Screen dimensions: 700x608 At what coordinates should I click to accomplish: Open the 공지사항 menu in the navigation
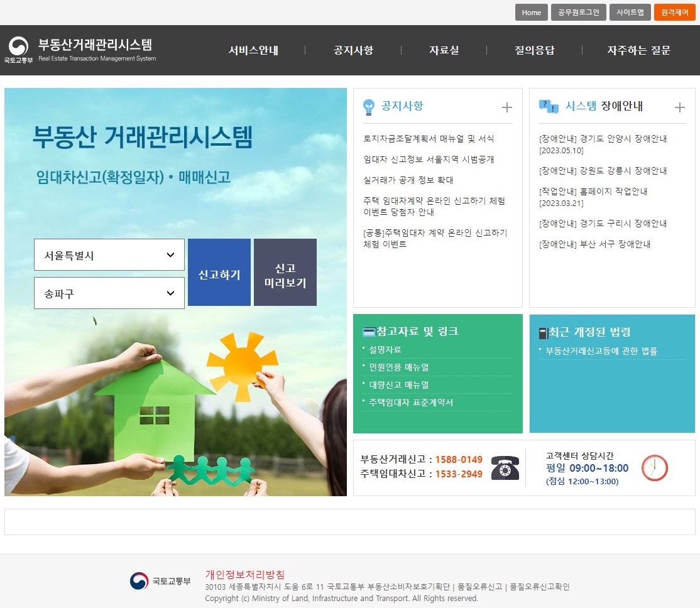pos(352,50)
